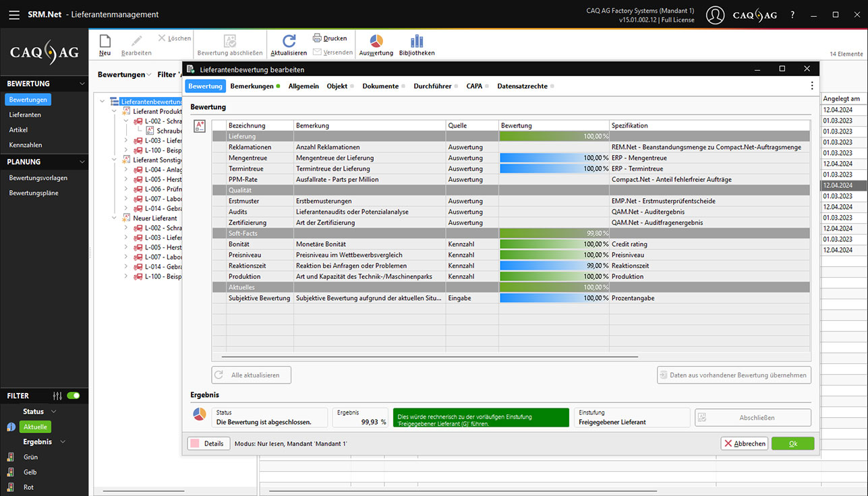The width and height of the screenshot is (868, 496).
Task: Toggle the Aktuelle status filter
Action: coord(35,427)
